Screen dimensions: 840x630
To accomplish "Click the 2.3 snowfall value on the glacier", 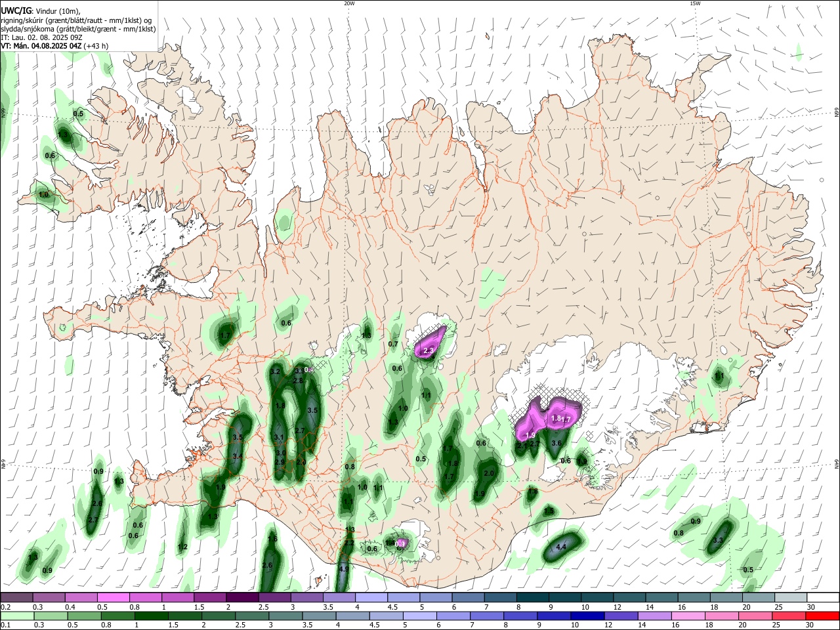I will [429, 351].
